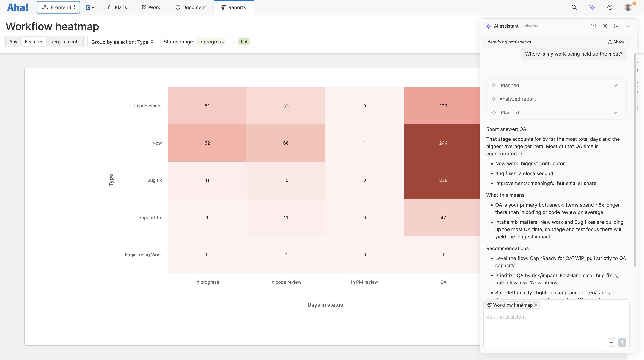644x360 pixels.
Task: Open the help question mark icon
Action: click(x=610, y=7)
